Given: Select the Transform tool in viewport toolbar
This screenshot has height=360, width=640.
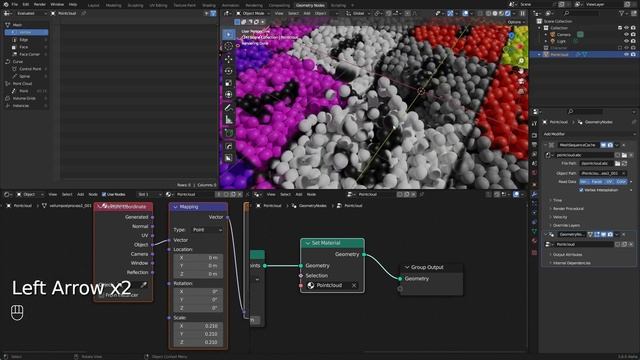Looking at the screenshot, I should coord(229,95).
